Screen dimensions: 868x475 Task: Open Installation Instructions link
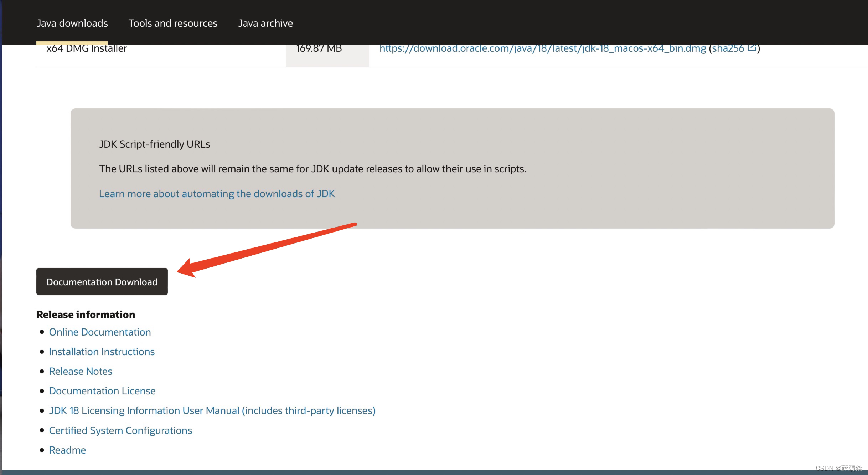tap(102, 352)
